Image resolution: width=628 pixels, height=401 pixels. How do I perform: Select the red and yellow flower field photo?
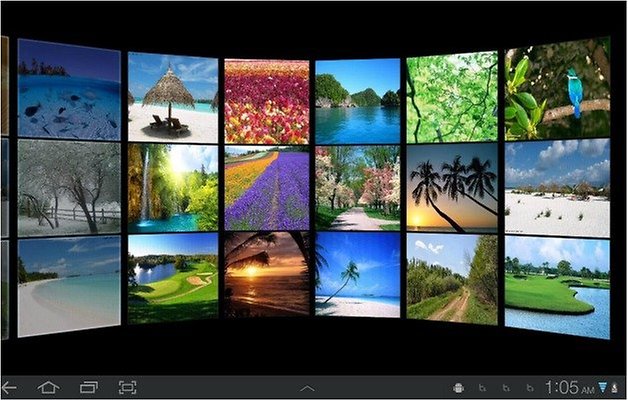267,102
